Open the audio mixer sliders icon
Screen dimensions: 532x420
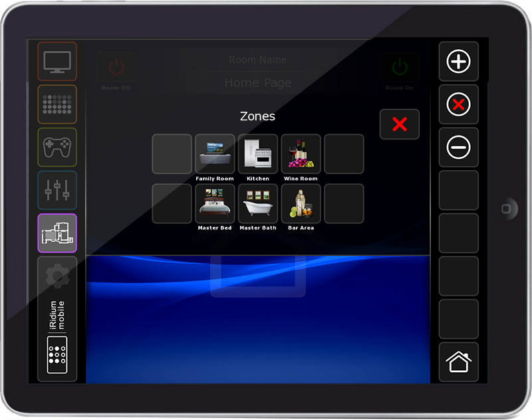tap(57, 190)
